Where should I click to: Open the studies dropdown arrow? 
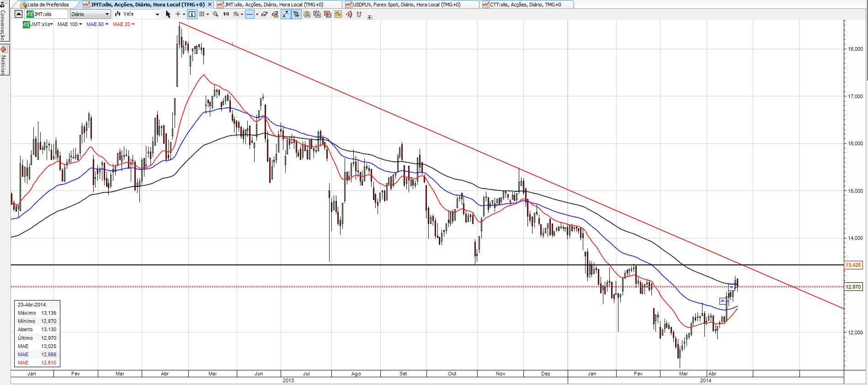(x=242, y=14)
